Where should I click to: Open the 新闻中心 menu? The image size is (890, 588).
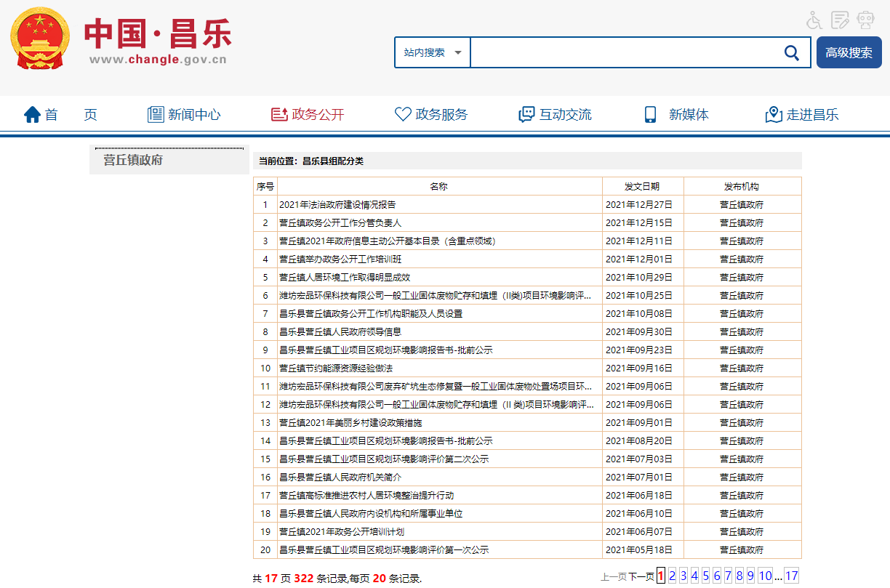click(x=184, y=114)
